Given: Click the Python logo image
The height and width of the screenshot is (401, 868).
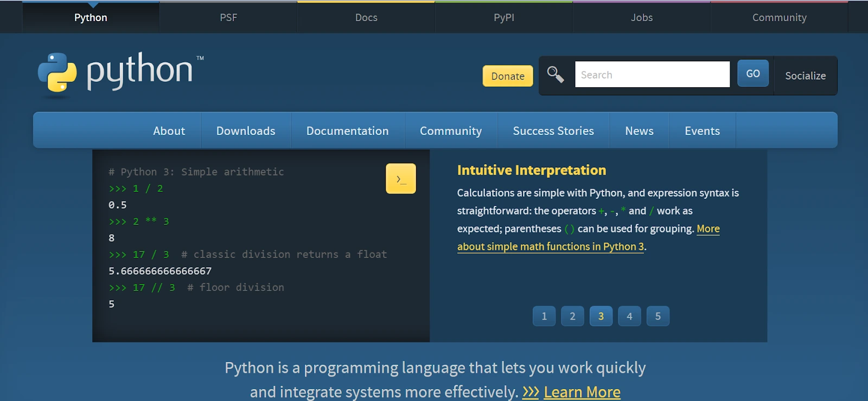Looking at the screenshot, I should [x=121, y=74].
